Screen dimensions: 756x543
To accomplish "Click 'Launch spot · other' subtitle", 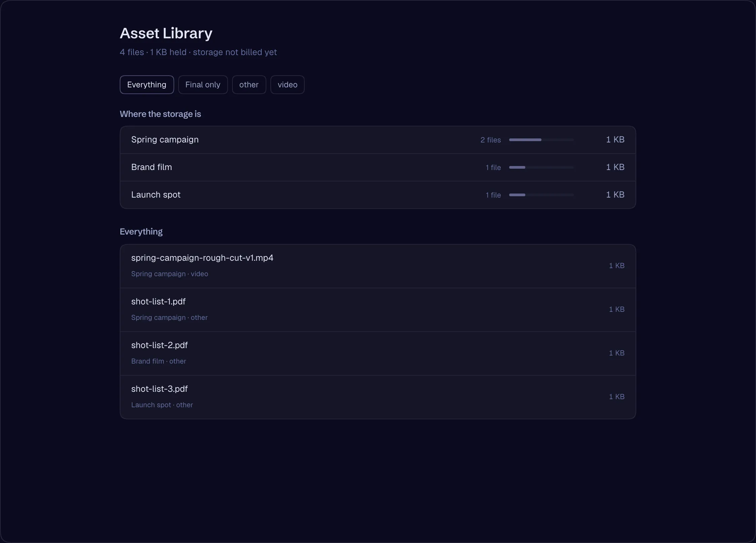I will point(162,405).
